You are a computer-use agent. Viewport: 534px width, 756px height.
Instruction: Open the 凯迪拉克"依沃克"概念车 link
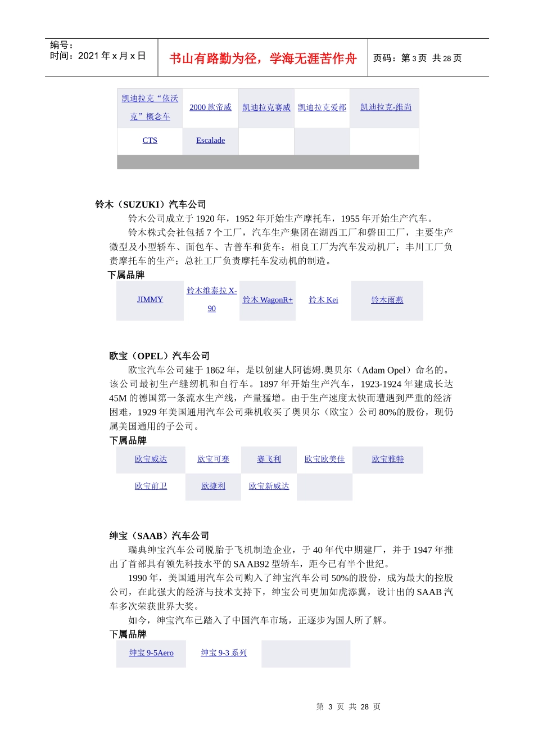coord(150,107)
